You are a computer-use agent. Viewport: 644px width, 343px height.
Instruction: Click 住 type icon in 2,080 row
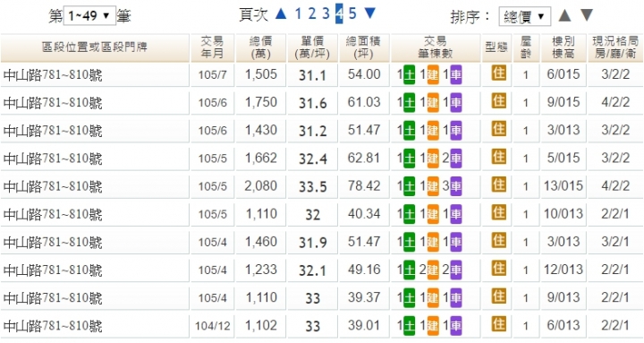(x=498, y=185)
